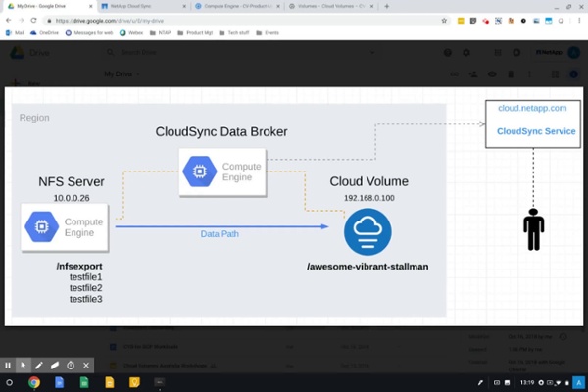Open the Chrome three-dot menu
This screenshot has height=392, width=588.
point(580,21)
